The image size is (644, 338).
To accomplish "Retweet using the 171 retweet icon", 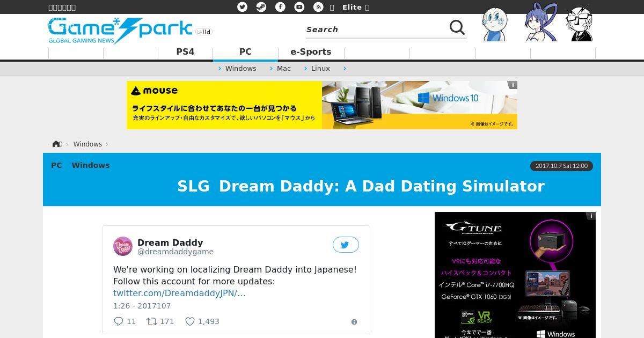I will coord(152,321).
